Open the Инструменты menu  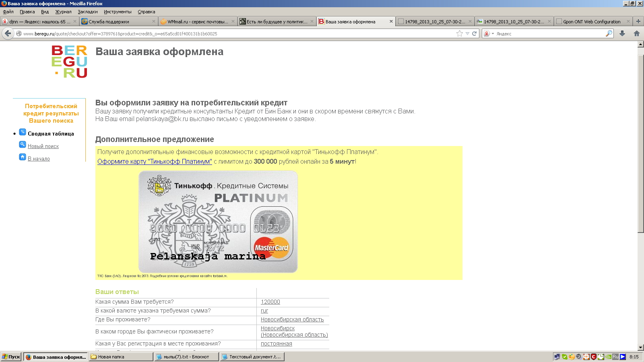(118, 12)
